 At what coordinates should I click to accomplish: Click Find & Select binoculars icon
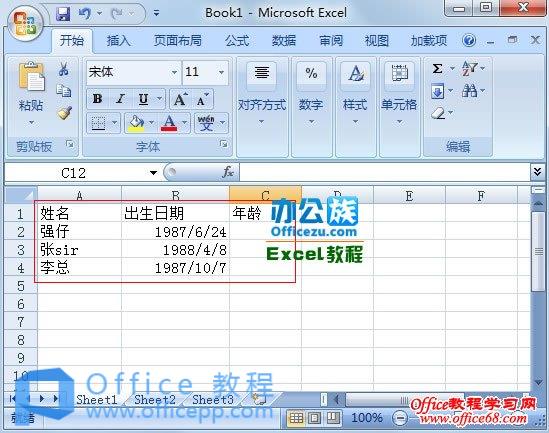coord(469,91)
